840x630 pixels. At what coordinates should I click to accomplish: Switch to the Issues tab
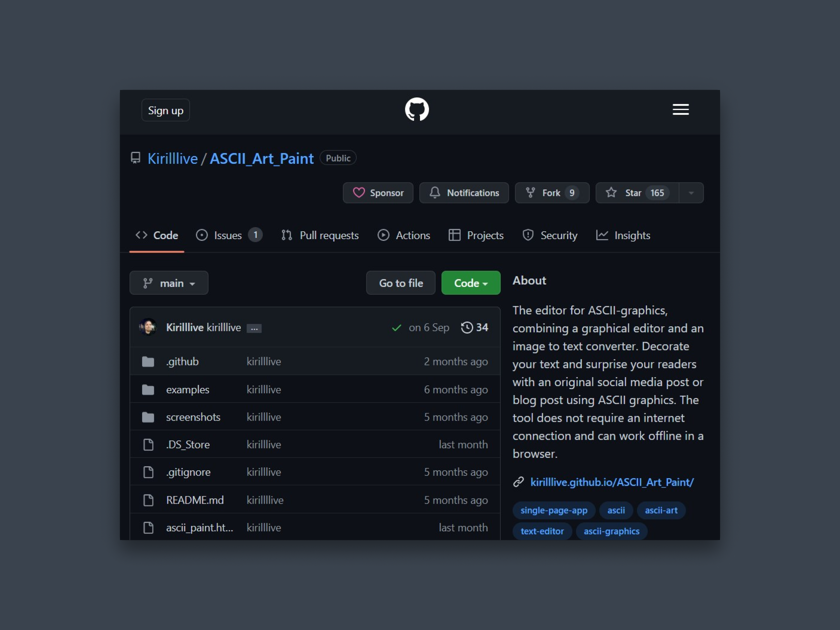[x=227, y=235]
